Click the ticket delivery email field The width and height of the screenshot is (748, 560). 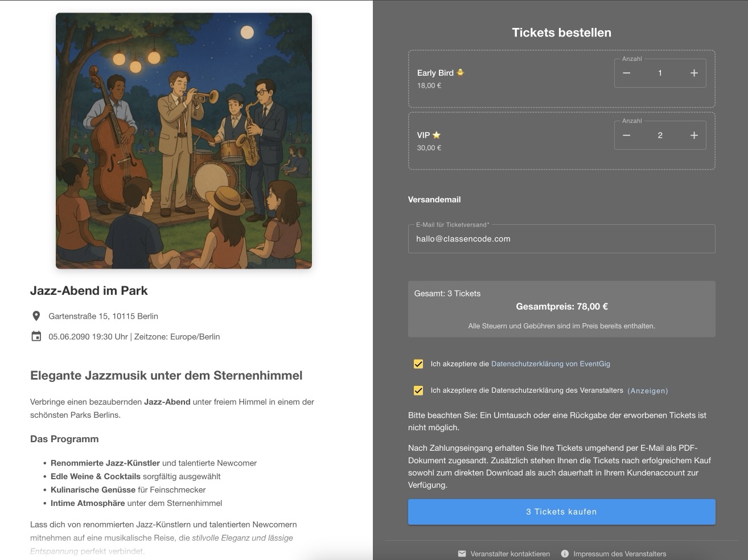click(561, 239)
